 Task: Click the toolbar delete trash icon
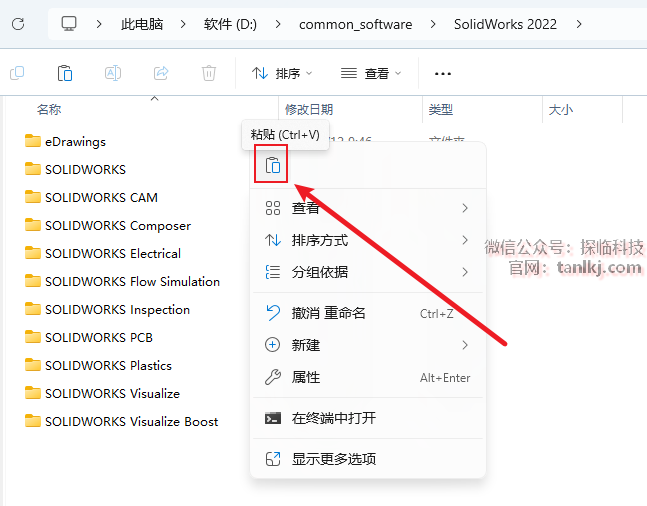pyautogui.click(x=209, y=73)
